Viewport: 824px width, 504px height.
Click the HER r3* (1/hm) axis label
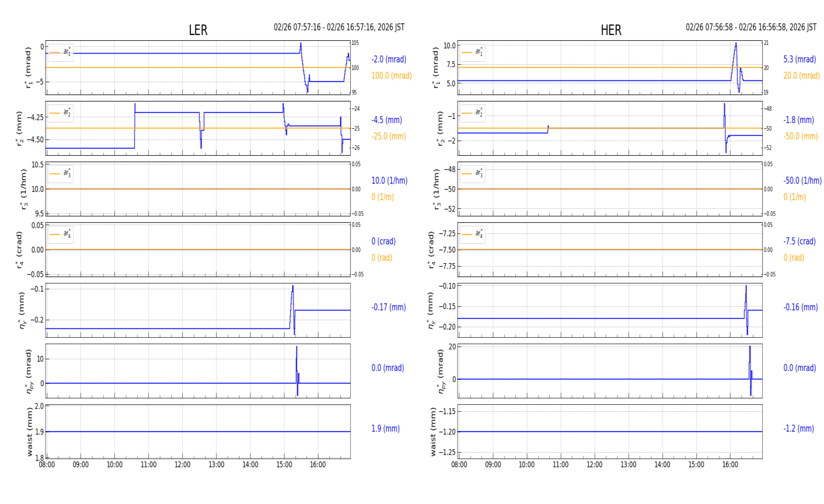click(436, 189)
